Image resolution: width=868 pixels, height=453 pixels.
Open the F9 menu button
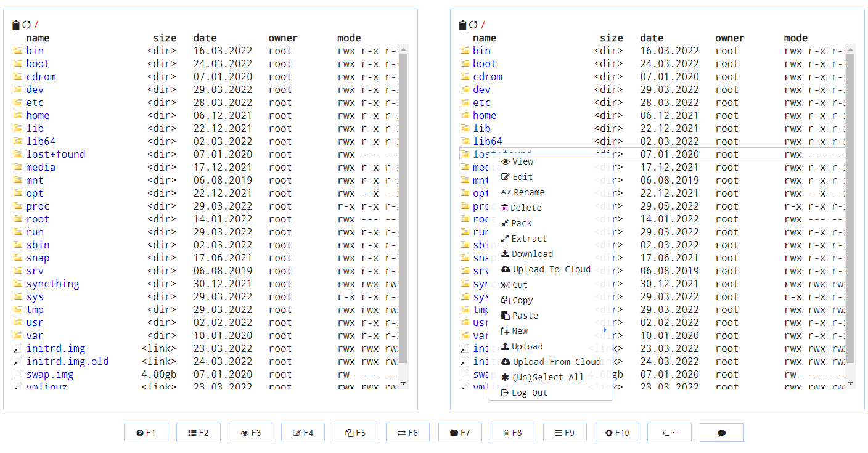click(x=565, y=433)
